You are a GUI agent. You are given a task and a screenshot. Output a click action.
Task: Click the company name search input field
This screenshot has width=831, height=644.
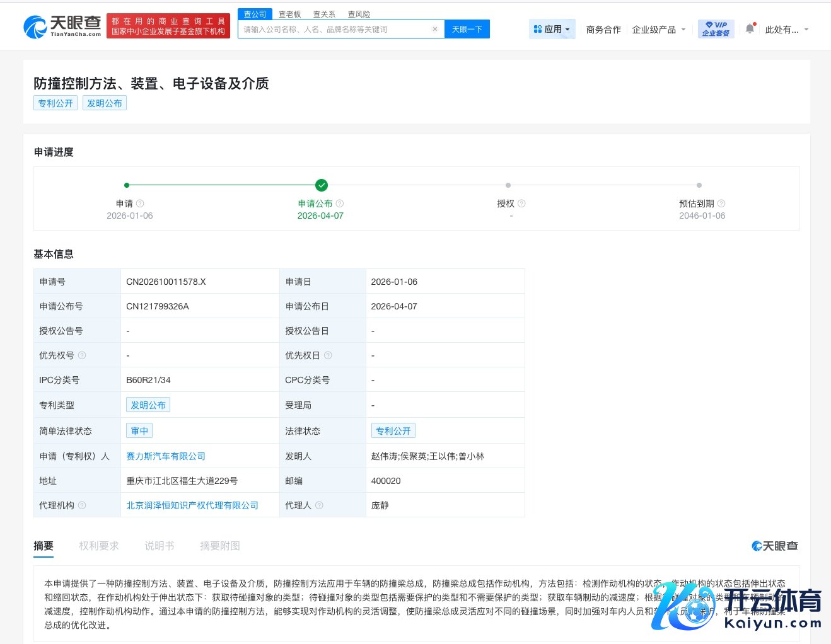tap(334, 29)
